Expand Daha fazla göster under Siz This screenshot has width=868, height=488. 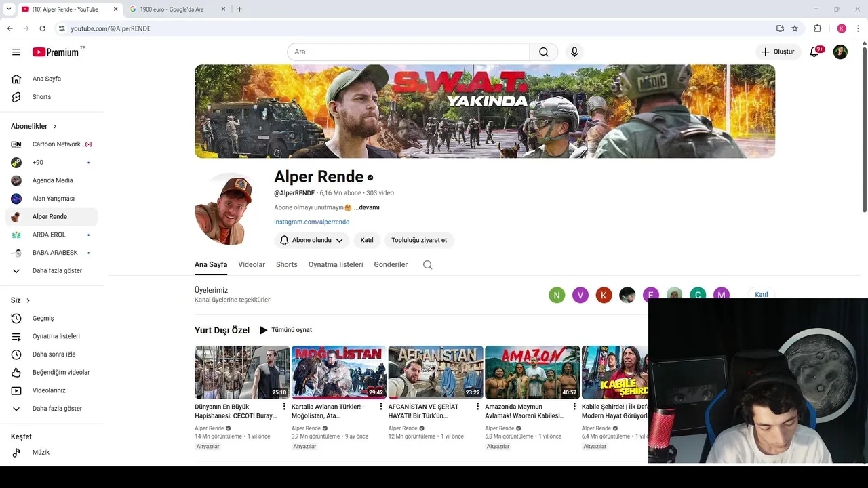click(x=52, y=409)
